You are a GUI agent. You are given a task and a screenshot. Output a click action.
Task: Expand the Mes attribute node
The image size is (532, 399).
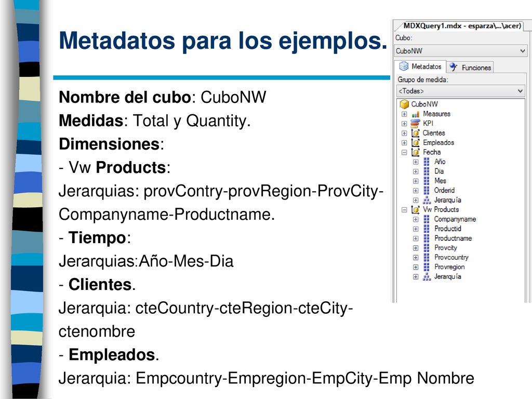tap(416, 181)
